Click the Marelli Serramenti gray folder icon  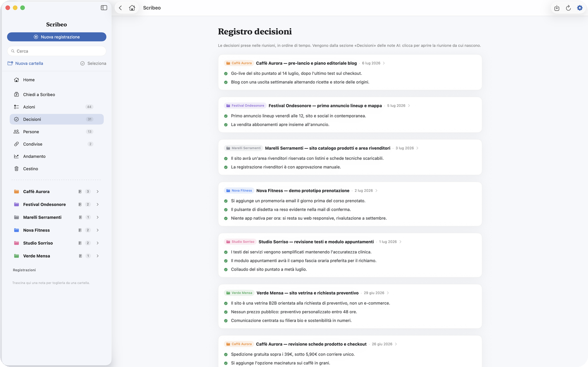[x=16, y=217]
